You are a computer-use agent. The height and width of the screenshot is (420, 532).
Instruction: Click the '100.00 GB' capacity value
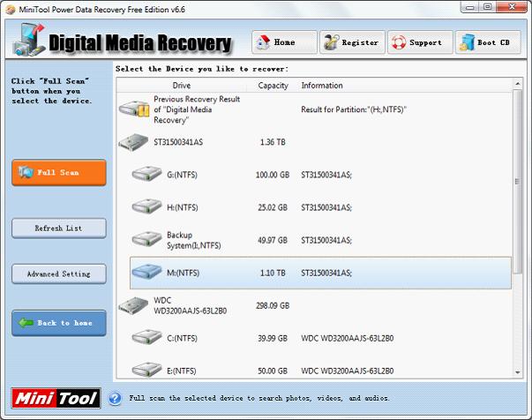[273, 175]
